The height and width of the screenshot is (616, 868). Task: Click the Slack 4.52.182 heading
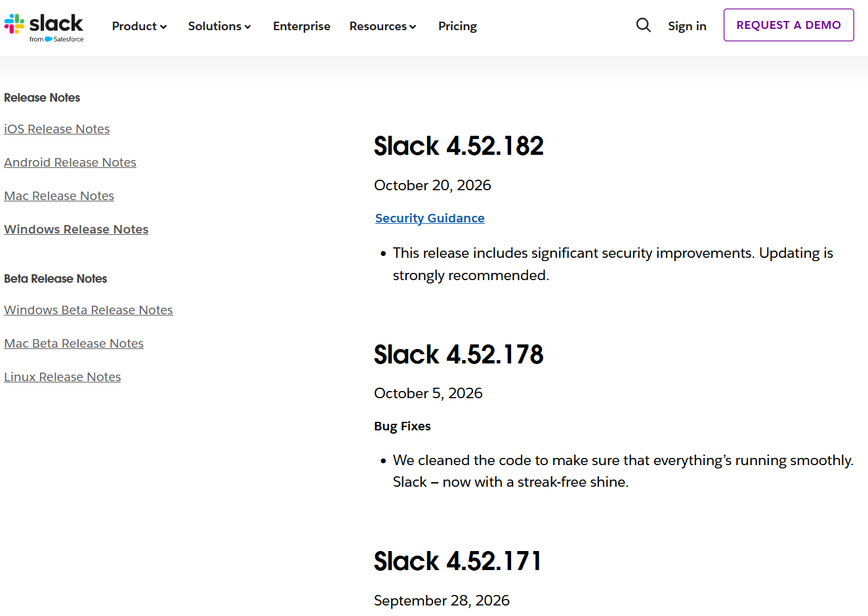(459, 146)
